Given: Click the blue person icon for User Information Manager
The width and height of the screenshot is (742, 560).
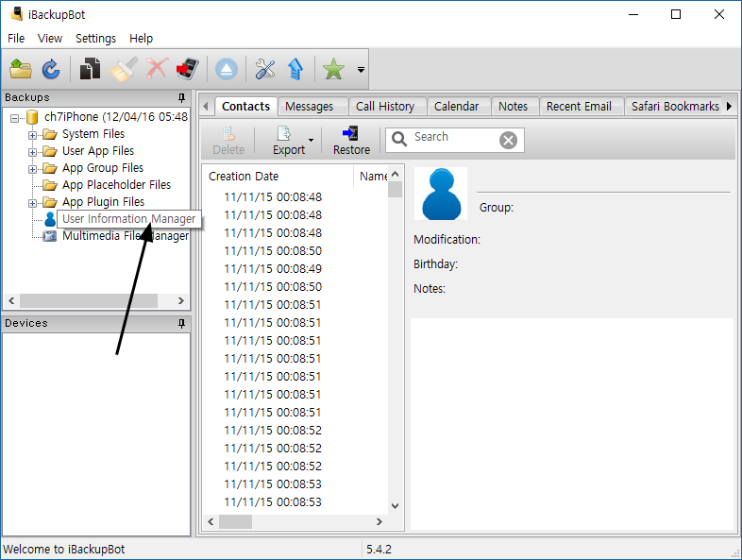Looking at the screenshot, I should [x=50, y=219].
